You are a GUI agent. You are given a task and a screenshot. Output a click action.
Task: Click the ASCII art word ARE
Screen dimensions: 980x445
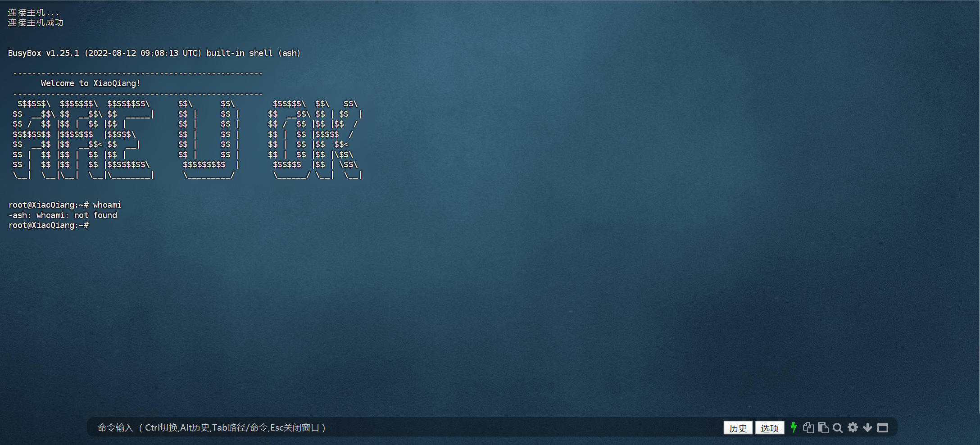(x=83, y=140)
